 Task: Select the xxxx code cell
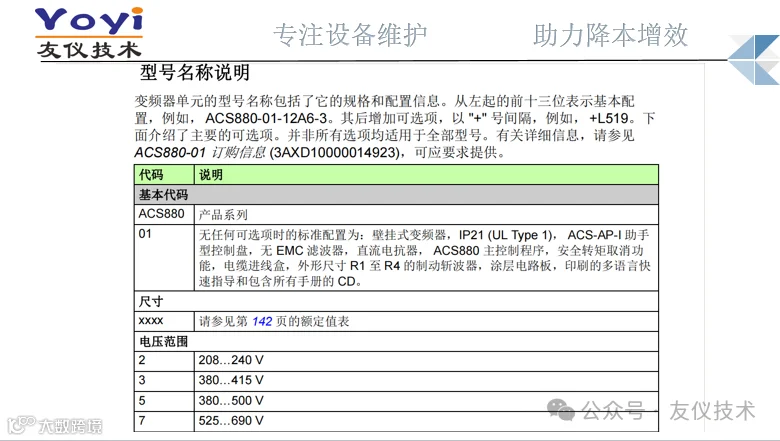point(164,321)
